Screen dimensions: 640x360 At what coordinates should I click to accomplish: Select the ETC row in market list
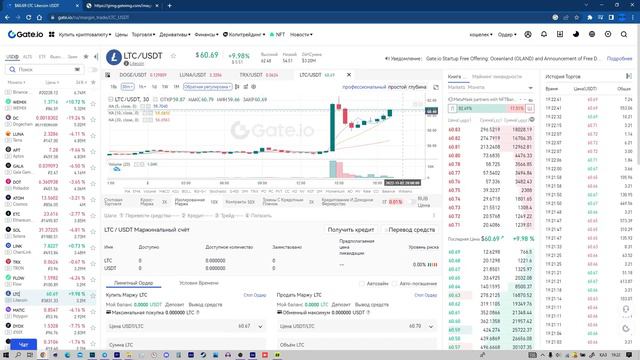point(50,217)
